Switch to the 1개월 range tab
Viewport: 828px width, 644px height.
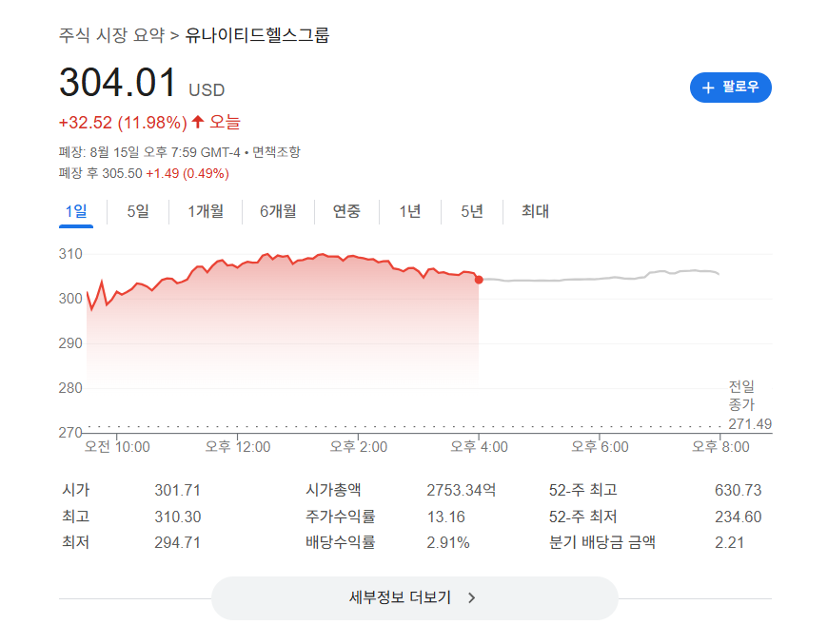[206, 212]
